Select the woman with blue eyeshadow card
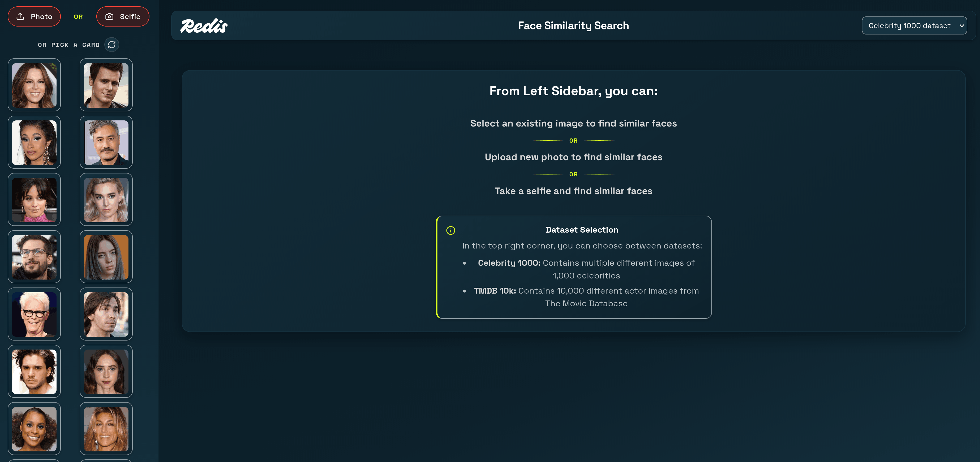Image resolution: width=980 pixels, height=462 pixels. [34, 429]
